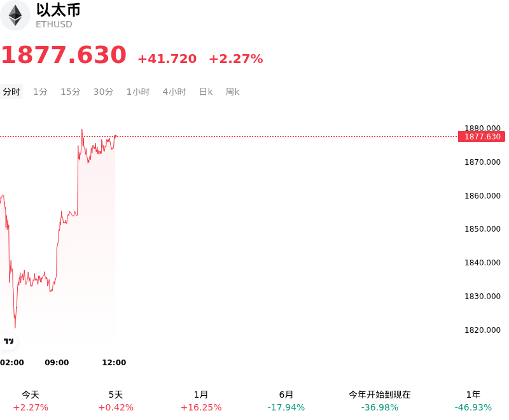Click the 12:00 time axis marker
This screenshot has height=420, width=509.
114,362
